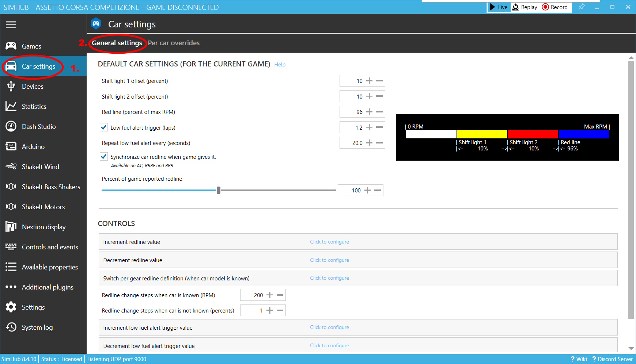Image resolution: width=636 pixels, height=364 pixels.
Task: Increase Redline change steps RPM value
Action: coord(270,295)
